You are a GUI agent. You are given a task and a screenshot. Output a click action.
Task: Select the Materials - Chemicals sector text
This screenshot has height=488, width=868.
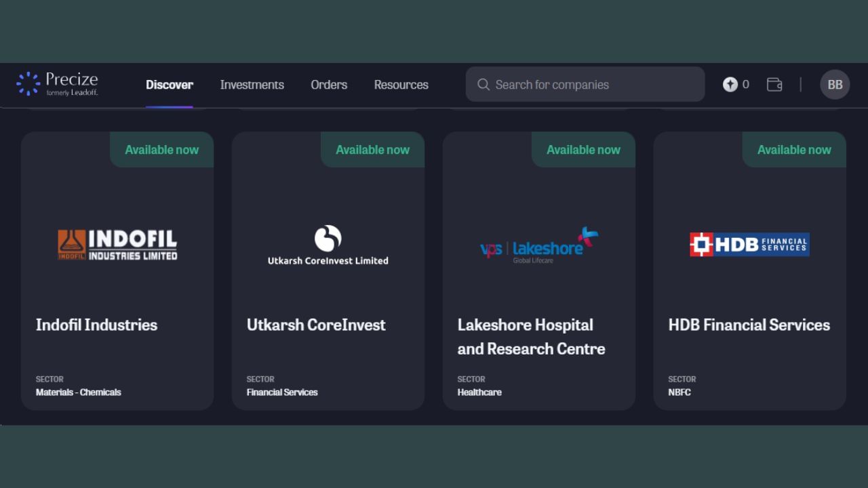click(x=79, y=392)
